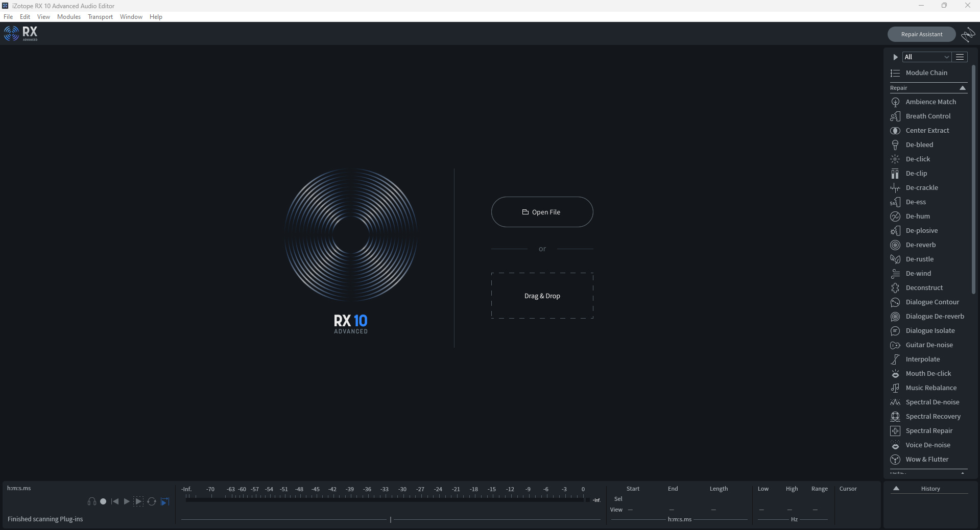Click the Spectral Recovery icon
The image size is (980, 530).
click(x=895, y=417)
